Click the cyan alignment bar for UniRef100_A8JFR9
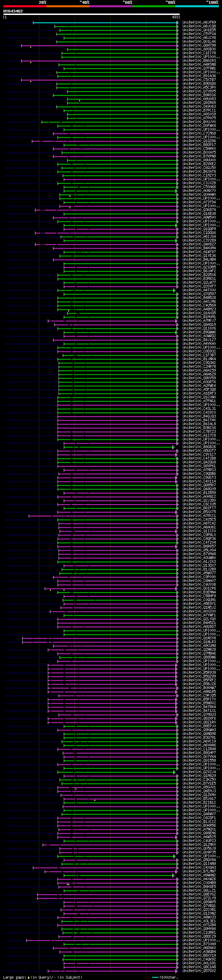222x980 pixels. coord(105,23)
